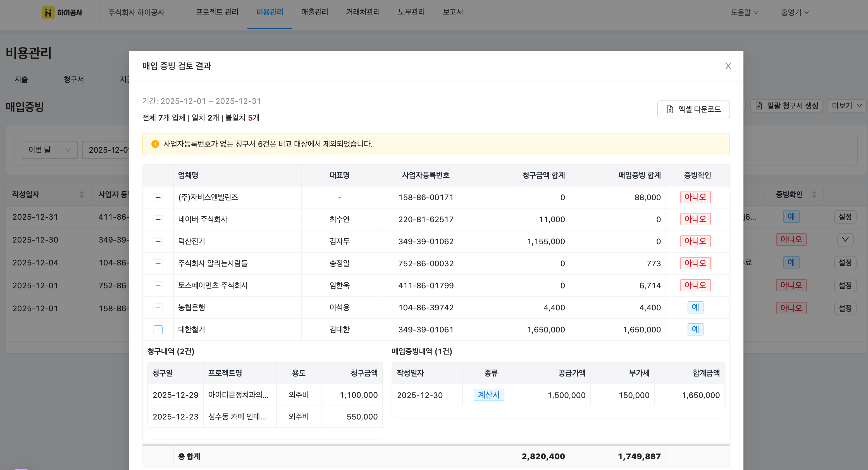Open the 이번 달 period dropdown
This screenshot has height=470, width=868.
point(49,150)
